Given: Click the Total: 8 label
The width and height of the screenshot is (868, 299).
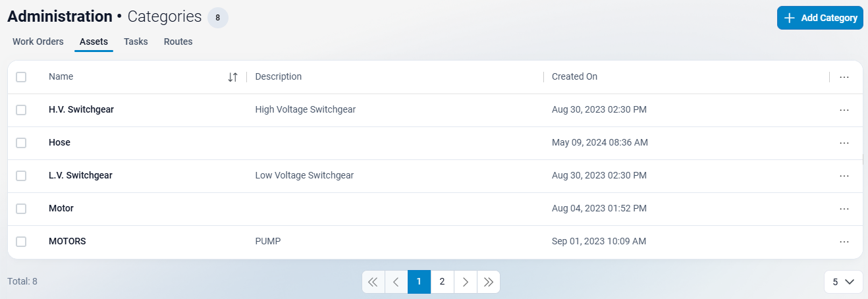Looking at the screenshot, I should (22, 281).
